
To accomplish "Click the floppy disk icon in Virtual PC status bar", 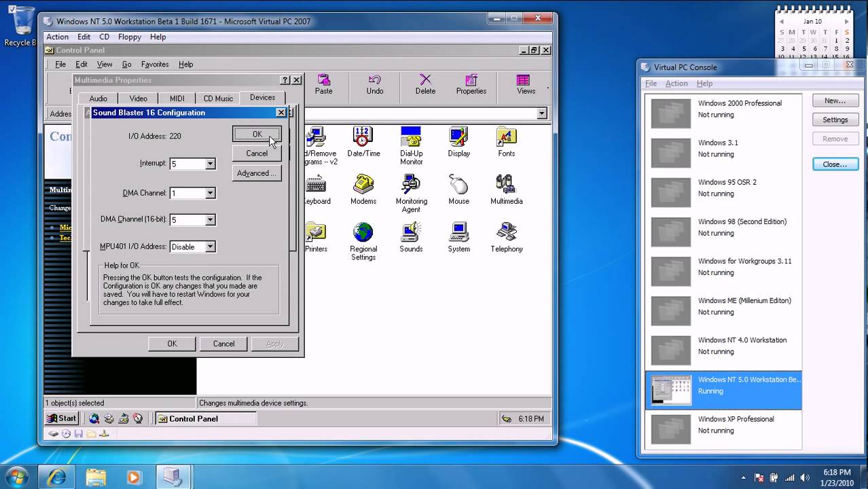I will [x=79, y=434].
